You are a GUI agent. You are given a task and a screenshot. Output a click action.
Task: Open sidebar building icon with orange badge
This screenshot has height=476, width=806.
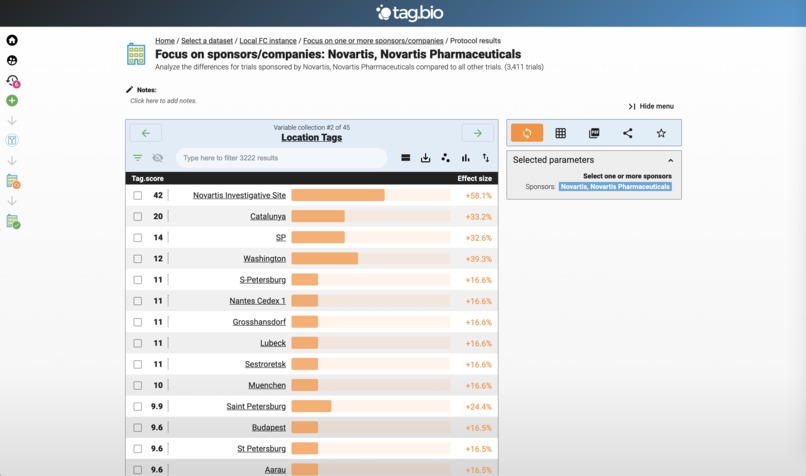13,181
